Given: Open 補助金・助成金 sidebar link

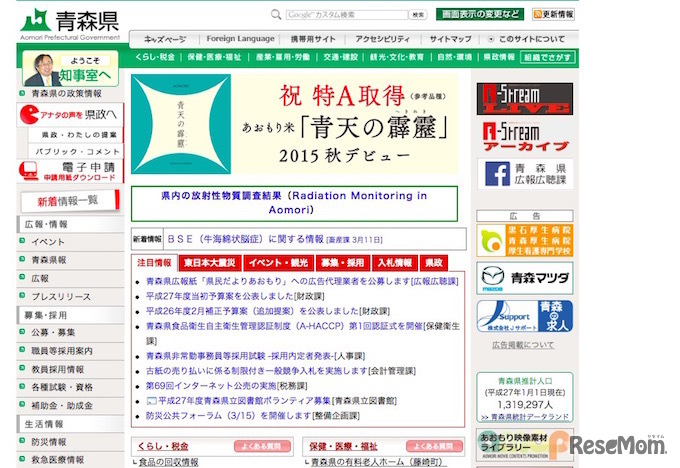Looking at the screenshot, I should point(62,406).
